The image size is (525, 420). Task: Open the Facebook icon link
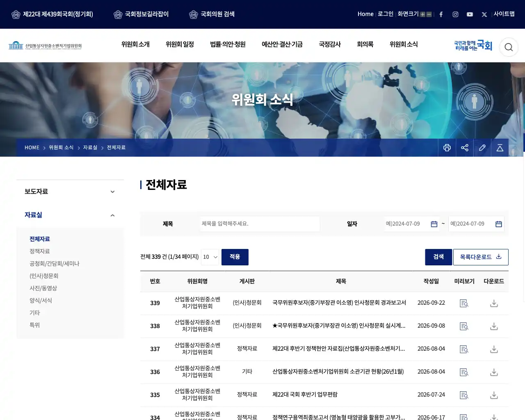pyautogui.click(x=441, y=14)
